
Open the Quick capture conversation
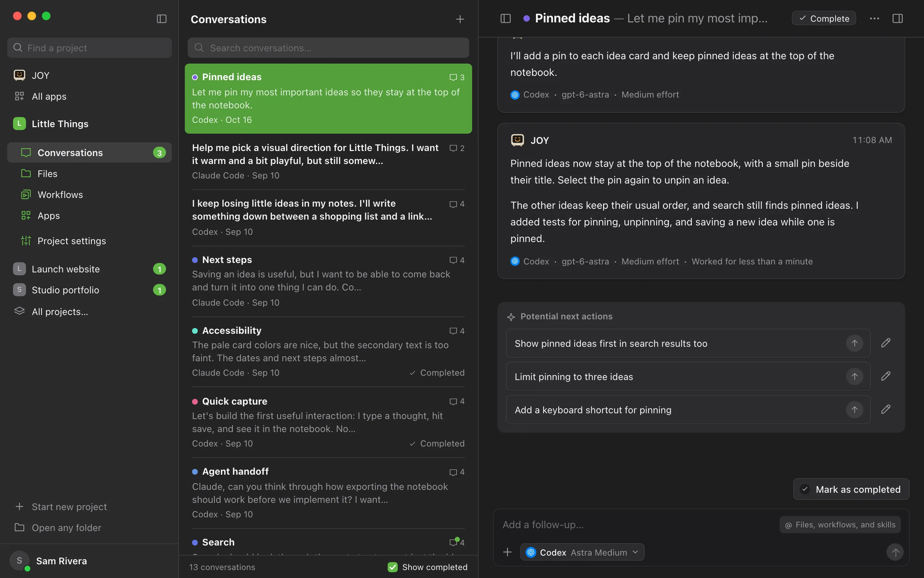pyautogui.click(x=328, y=422)
